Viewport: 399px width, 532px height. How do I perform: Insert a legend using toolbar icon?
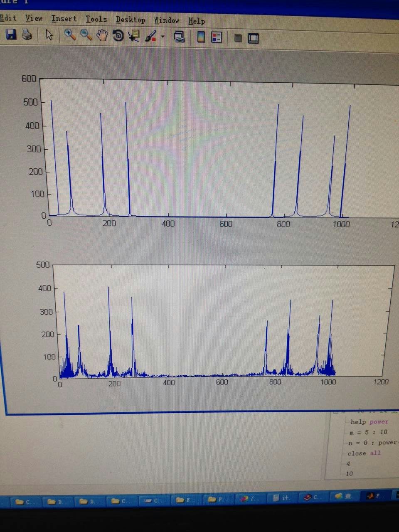tap(217, 38)
